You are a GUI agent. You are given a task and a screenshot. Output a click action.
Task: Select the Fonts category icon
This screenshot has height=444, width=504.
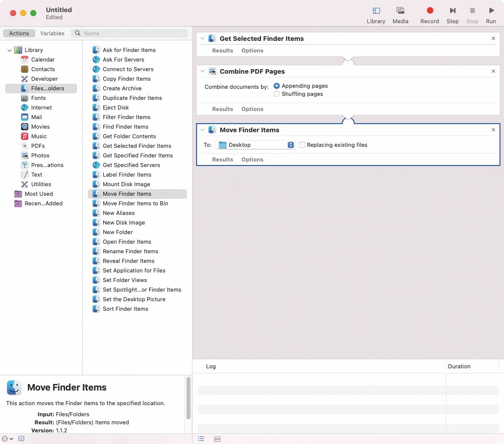[x=24, y=98]
